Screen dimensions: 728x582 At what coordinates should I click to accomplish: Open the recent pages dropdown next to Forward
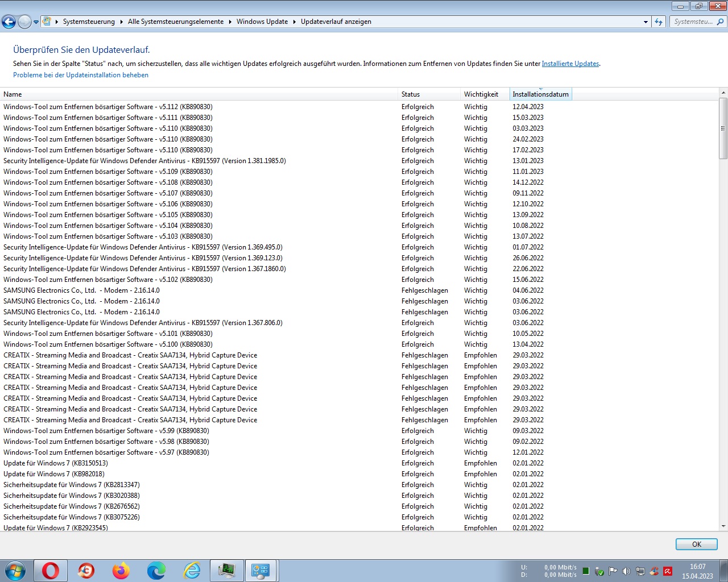pos(36,22)
